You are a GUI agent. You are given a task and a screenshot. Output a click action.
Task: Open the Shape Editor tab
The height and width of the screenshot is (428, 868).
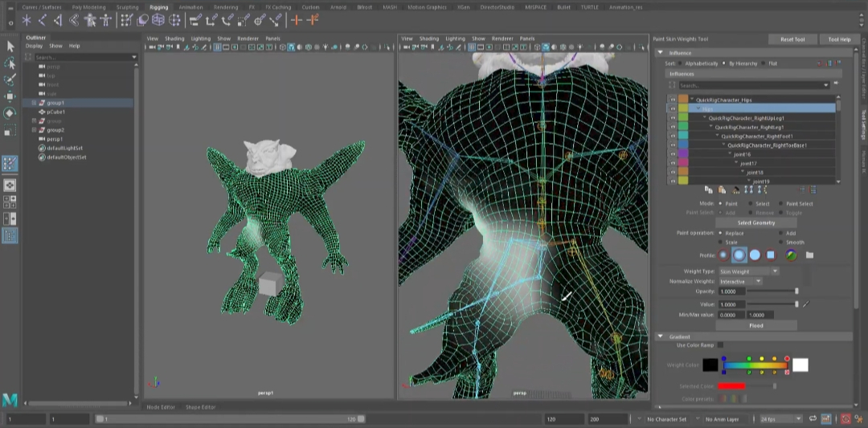coord(200,407)
